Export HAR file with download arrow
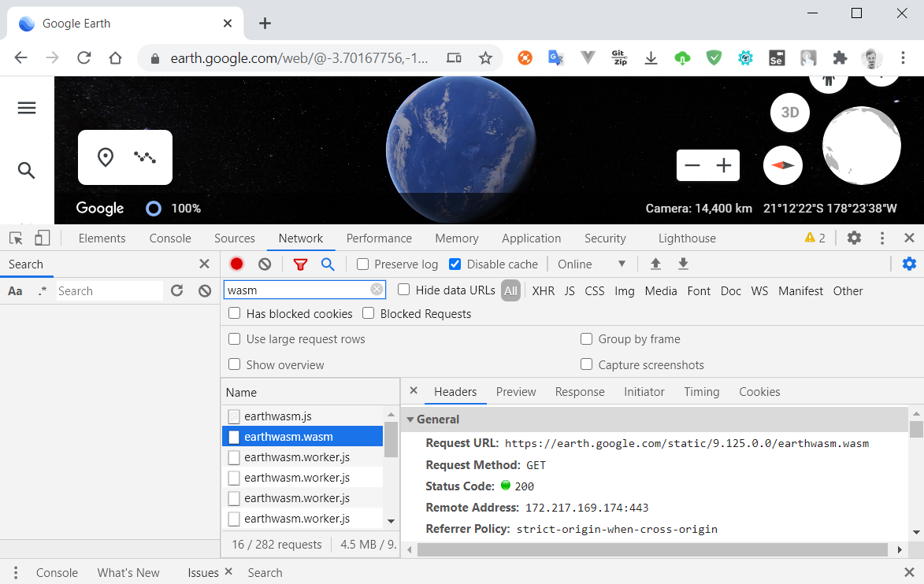This screenshot has height=584, width=924. pos(683,264)
